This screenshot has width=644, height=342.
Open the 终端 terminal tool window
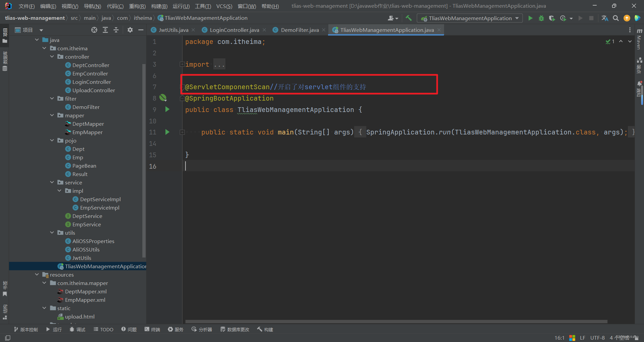click(x=152, y=330)
